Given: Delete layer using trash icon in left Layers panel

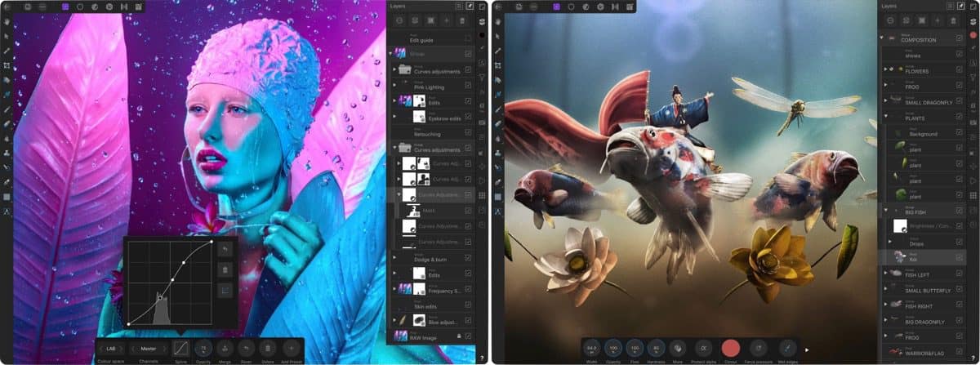Looking at the screenshot, I should (461, 20).
